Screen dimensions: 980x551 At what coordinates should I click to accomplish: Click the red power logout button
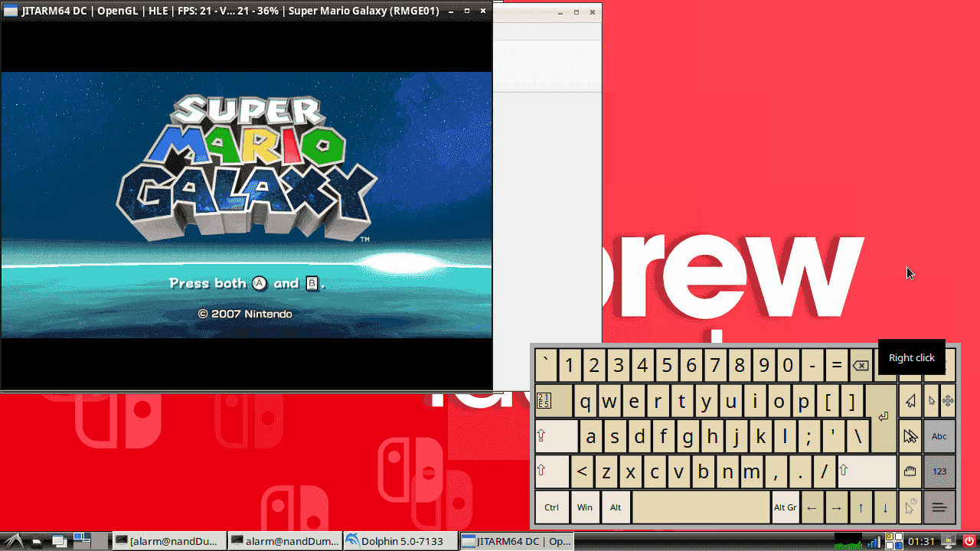click(x=969, y=541)
